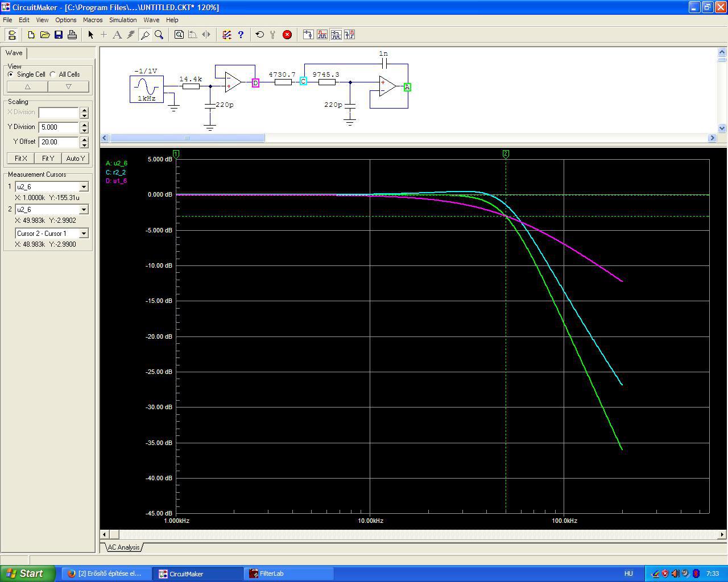Viewport: 728px width, 582px height.
Task: Print the schematic with printer icon
Action: pos(72,35)
